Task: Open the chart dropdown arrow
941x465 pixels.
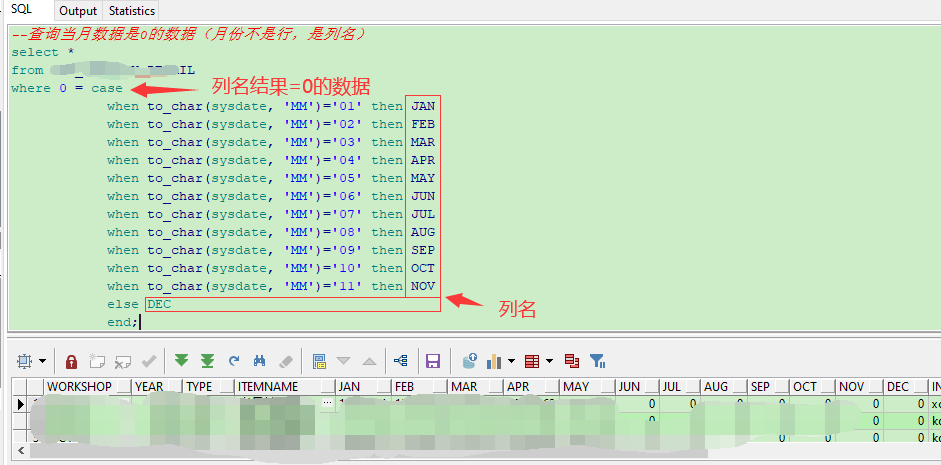Action: tap(511, 361)
